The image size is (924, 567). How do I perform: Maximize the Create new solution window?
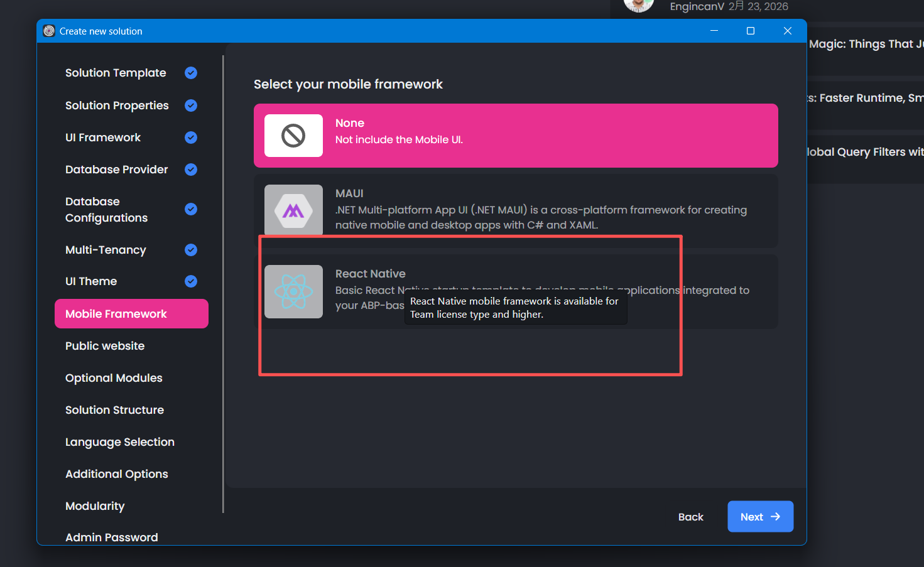coord(750,31)
